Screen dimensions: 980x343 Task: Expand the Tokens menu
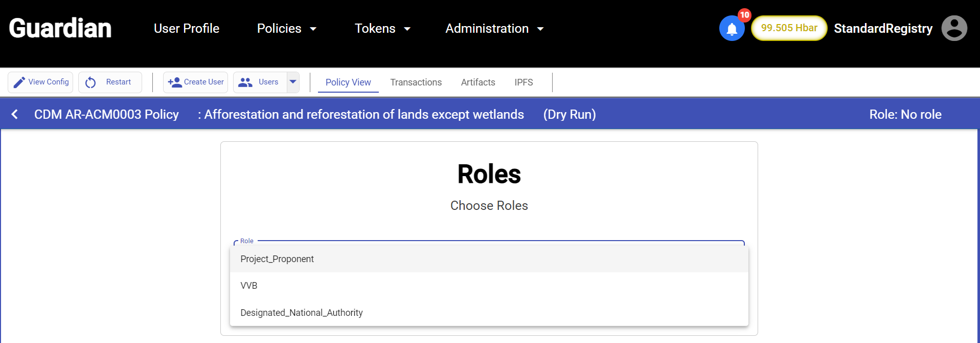click(382, 29)
